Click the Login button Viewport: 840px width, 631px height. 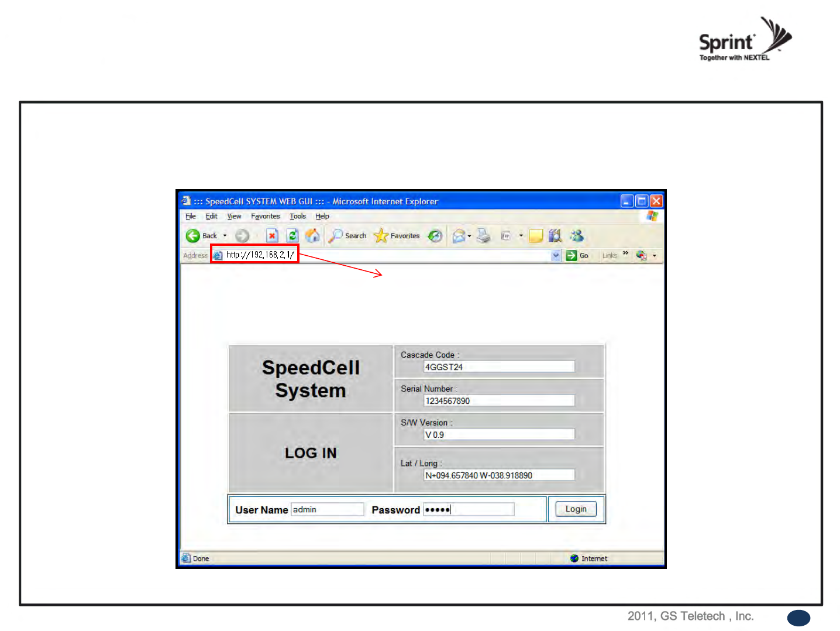pos(576,509)
